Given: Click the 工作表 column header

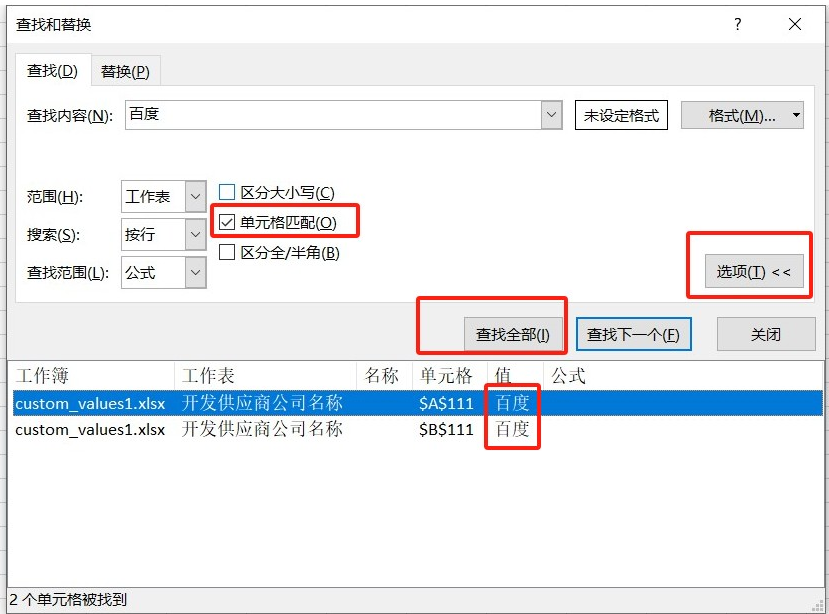Looking at the screenshot, I should pyautogui.click(x=265, y=376).
